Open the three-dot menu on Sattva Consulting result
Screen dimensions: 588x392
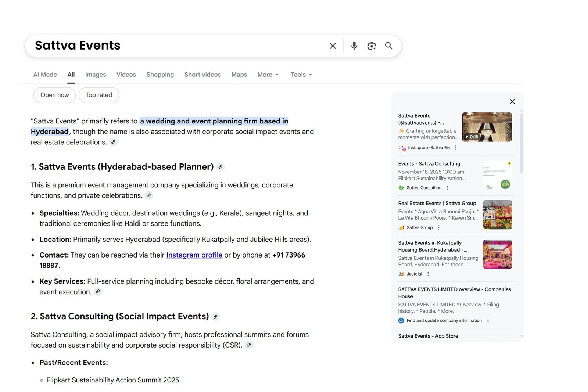pyautogui.click(x=447, y=188)
